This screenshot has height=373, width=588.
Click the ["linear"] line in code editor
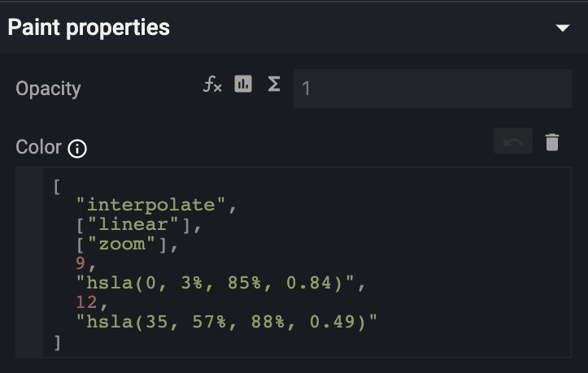point(139,224)
